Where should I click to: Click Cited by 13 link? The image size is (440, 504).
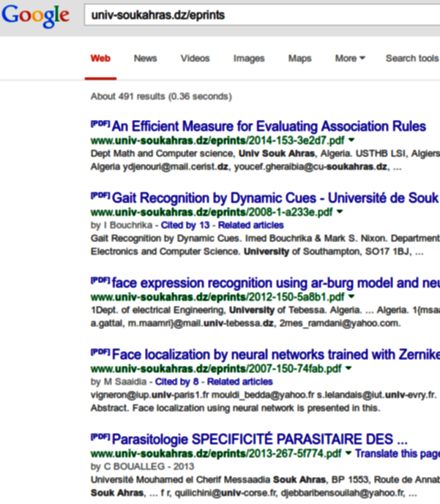(185, 225)
